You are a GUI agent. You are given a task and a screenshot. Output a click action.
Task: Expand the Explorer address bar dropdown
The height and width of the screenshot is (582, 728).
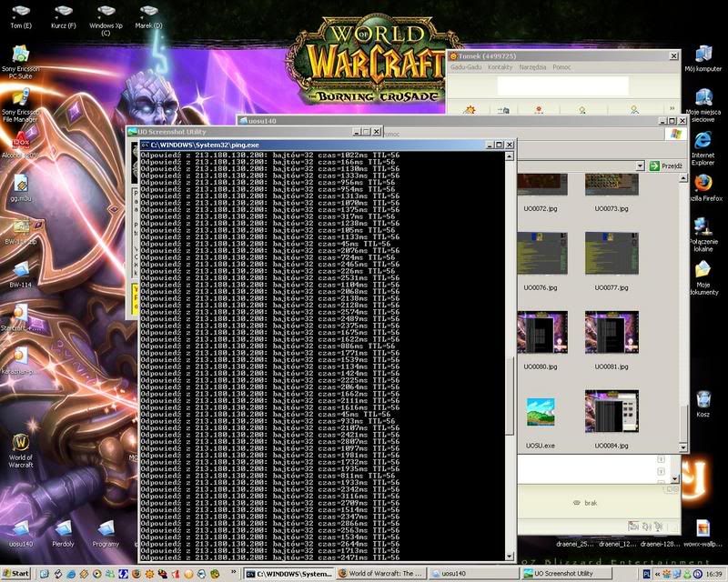(x=641, y=166)
